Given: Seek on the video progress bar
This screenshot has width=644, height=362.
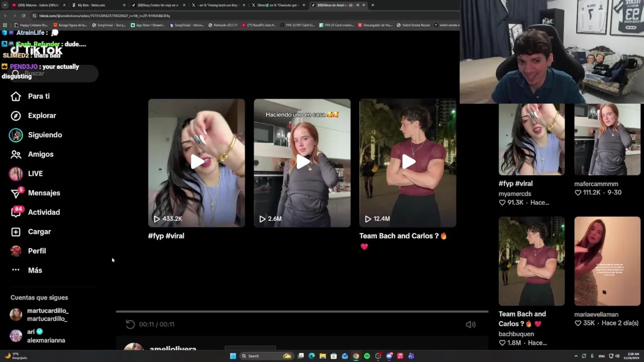Looking at the screenshot, I should pyautogui.click(x=302, y=312).
